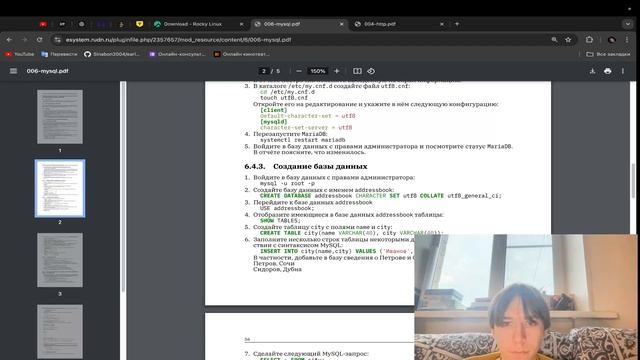Click the PDF document vertical scrollbar
640x360 pixels.
click(633, 180)
